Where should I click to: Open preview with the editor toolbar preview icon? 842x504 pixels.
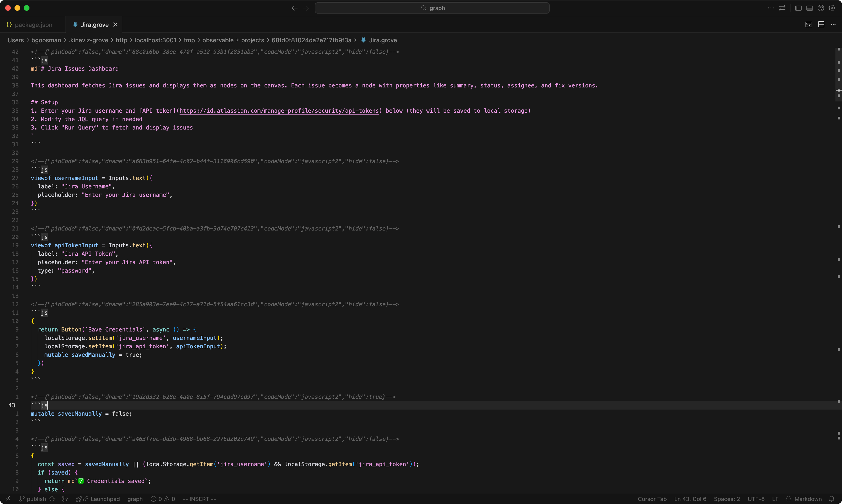click(809, 25)
